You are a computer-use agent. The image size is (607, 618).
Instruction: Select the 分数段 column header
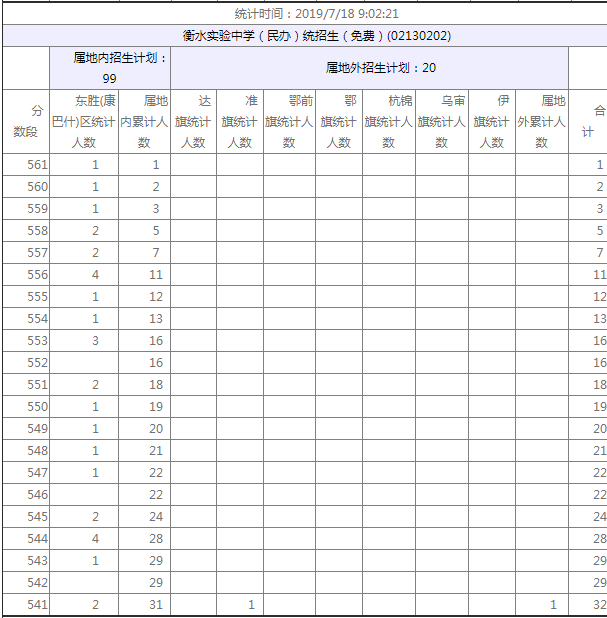tap(26, 121)
